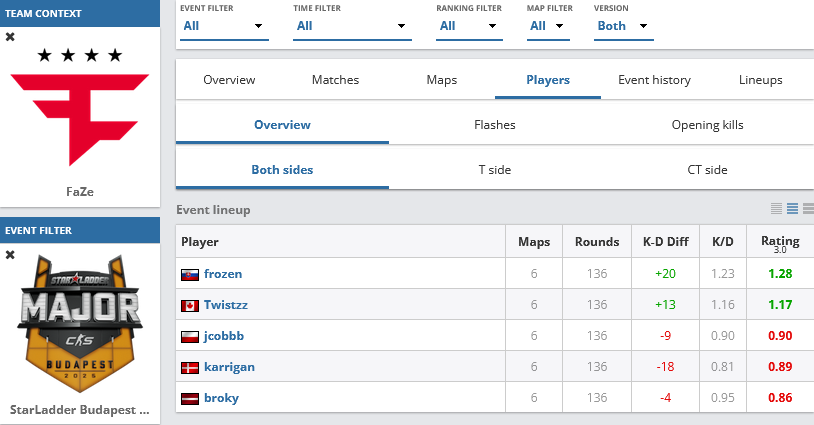
Task: Click the Event lineup heading
Action: point(213,210)
